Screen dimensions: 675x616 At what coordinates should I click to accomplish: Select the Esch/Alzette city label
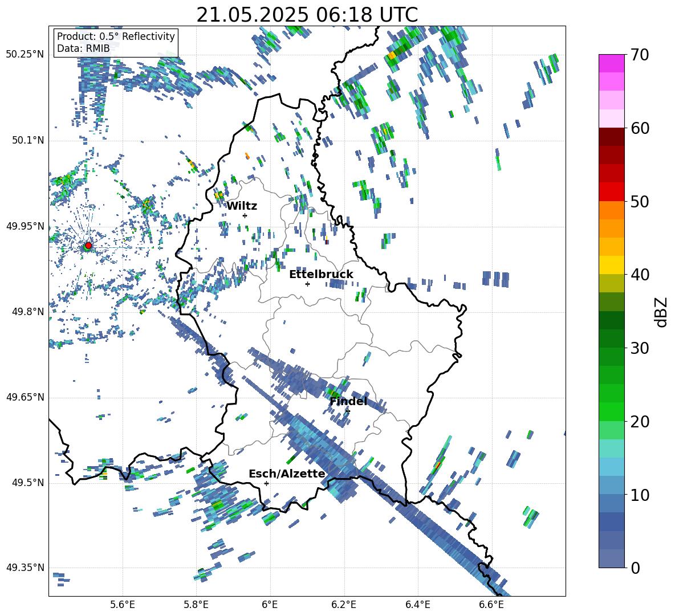[287, 474]
